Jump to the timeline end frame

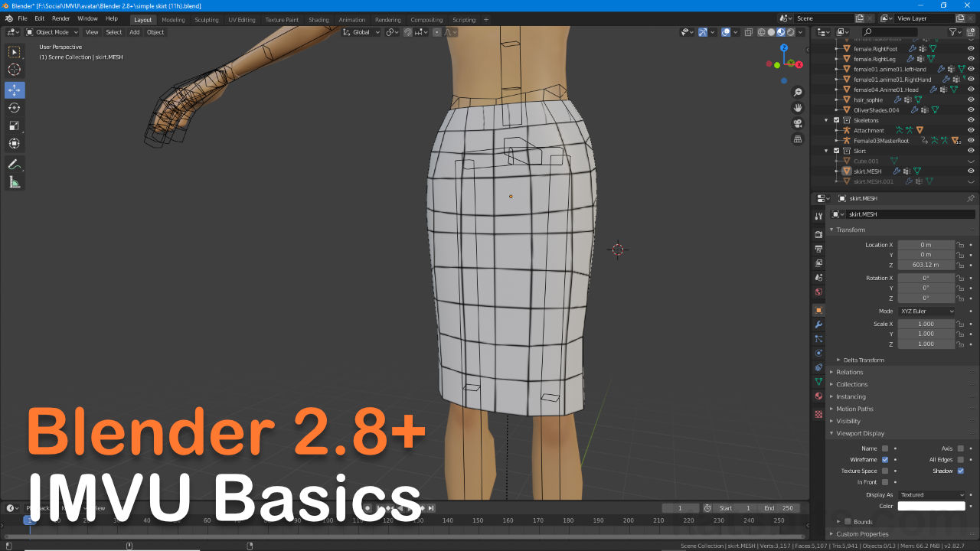(x=431, y=508)
